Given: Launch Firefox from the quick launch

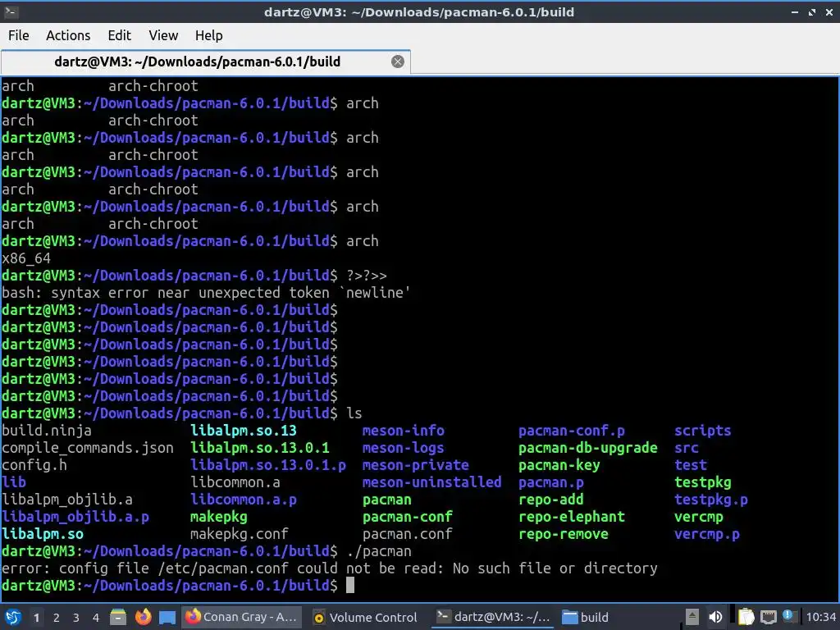Looking at the screenshot, I should (x=143, y=618).
